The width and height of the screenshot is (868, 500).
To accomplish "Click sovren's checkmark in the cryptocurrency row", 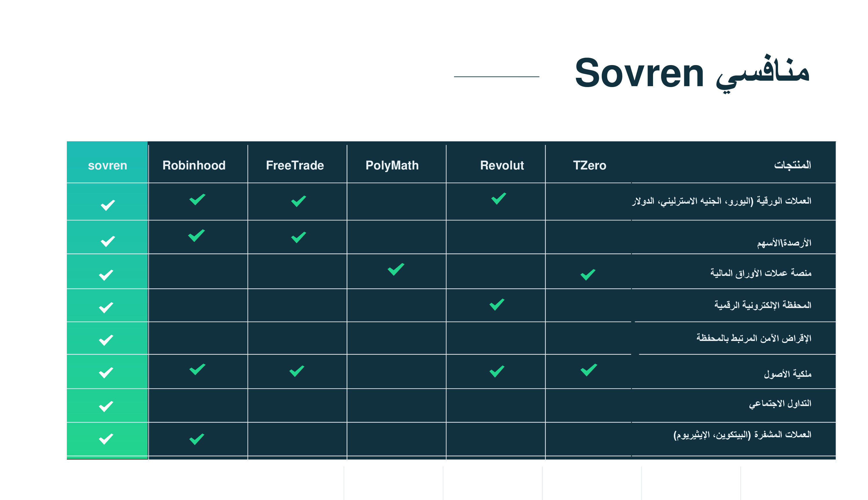I will click(x=106, y=439).
